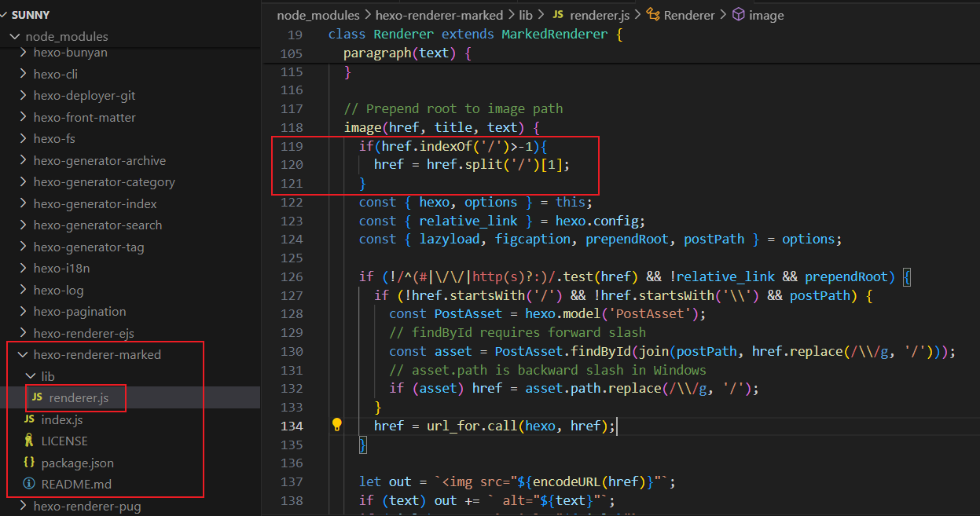Screen dimensions: 980x516
Task: Click lib in the breadcrumb
Action: [x=526, y=15]
